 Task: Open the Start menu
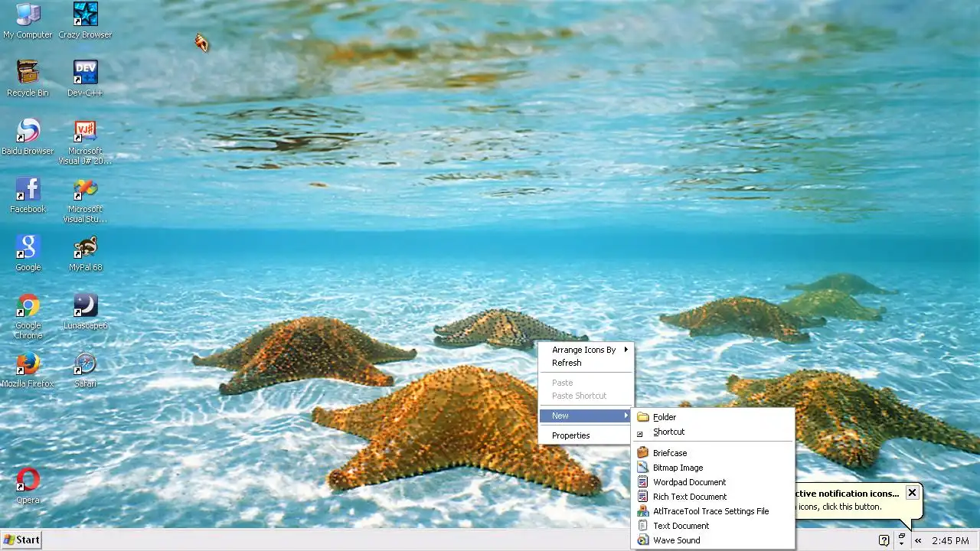[21, 540]
